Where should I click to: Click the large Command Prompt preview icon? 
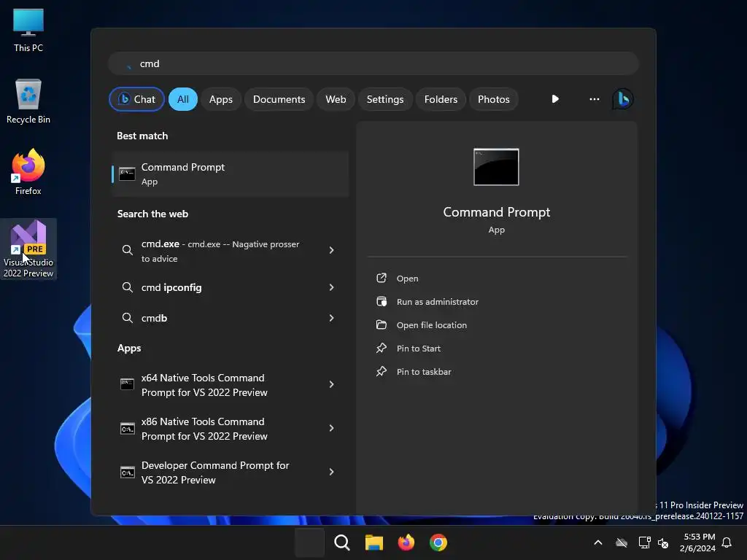[496, 167]
